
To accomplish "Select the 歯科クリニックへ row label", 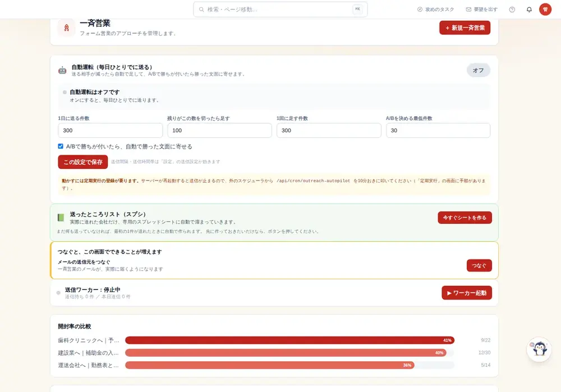I will click(x=89, y=340).
